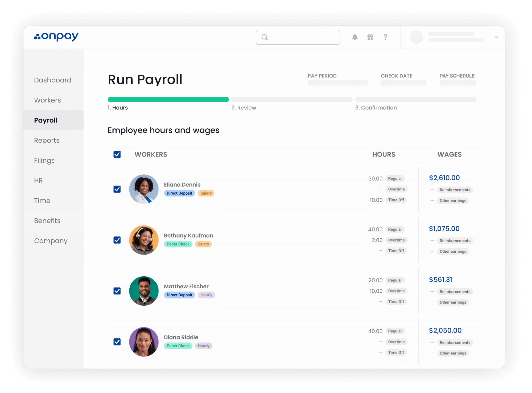Uncheck Matthew Fischer from this payroll run
This screenshot has height=393, width=532.
coord(117,291)
